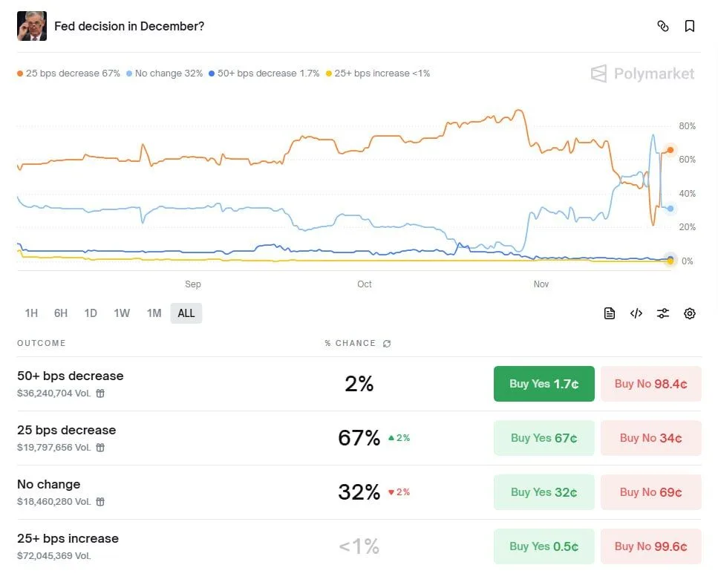Click orange 25 bps decrease legend dot
Screen dimensions: 718x588
pos(20,73)
